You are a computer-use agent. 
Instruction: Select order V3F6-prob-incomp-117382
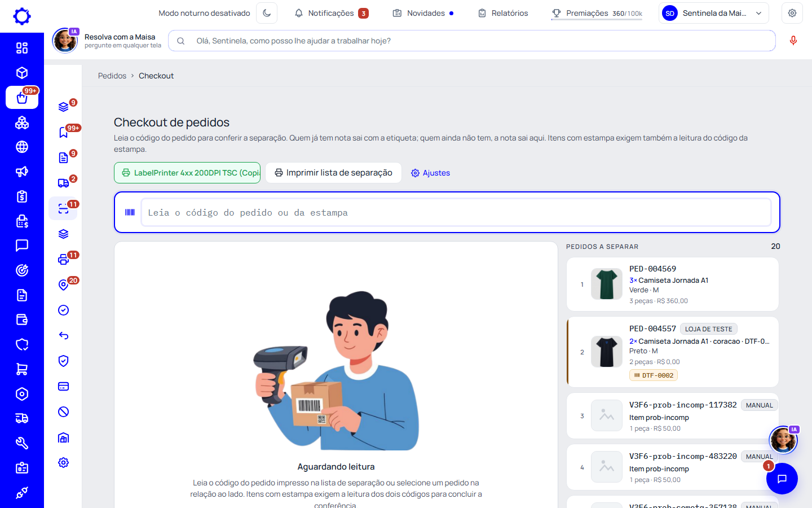click(x=673, y=416)
